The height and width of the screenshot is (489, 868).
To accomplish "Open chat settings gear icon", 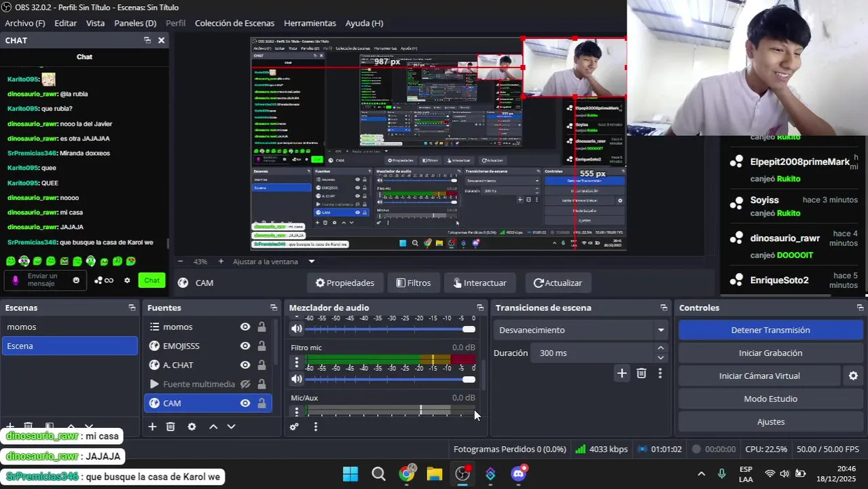I will tap(127, 280).
